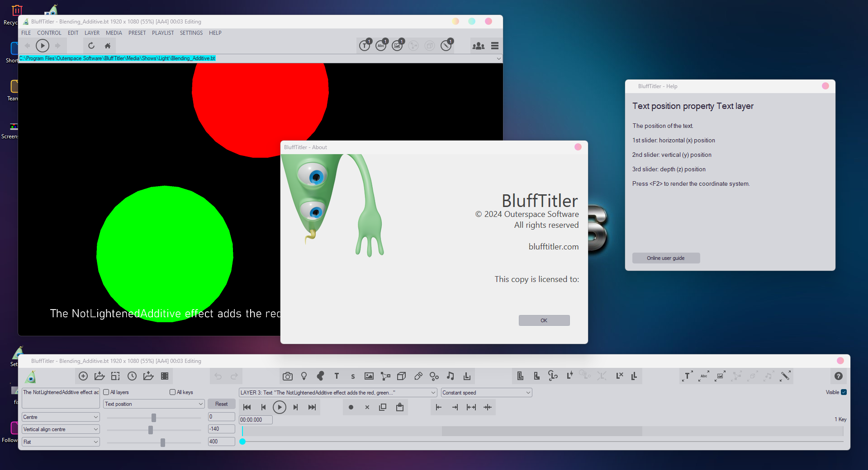Open the LAYER menu

(x=92, y=33)
